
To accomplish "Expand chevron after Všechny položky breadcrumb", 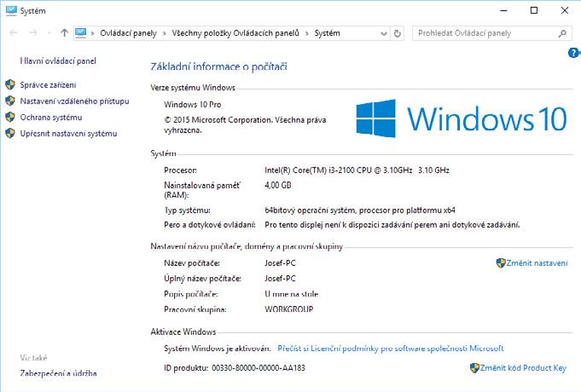I will tap(307, 34).
